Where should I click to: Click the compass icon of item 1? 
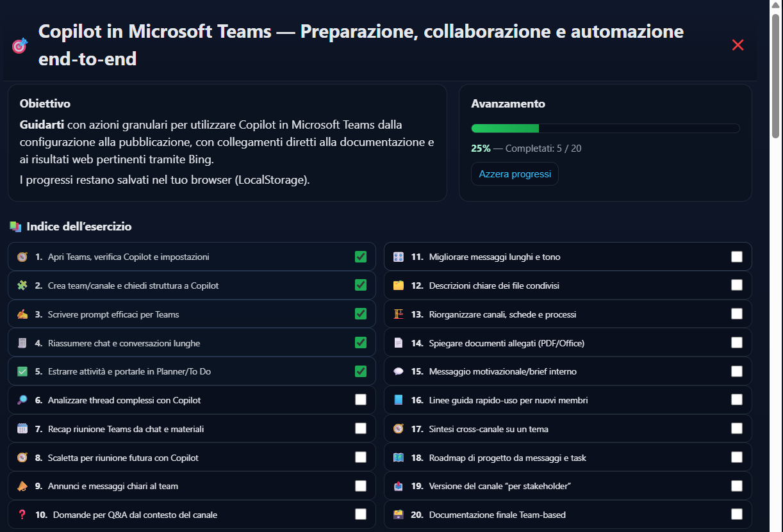(22, 257)
